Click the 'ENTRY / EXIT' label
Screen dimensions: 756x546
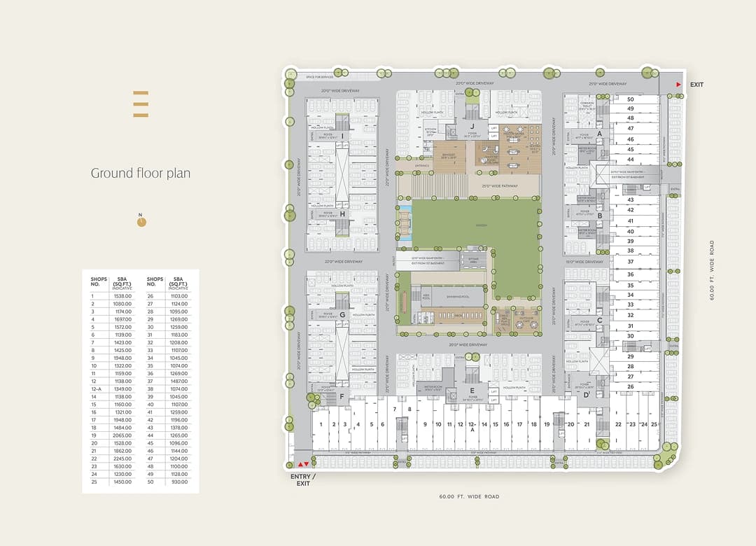303,480
